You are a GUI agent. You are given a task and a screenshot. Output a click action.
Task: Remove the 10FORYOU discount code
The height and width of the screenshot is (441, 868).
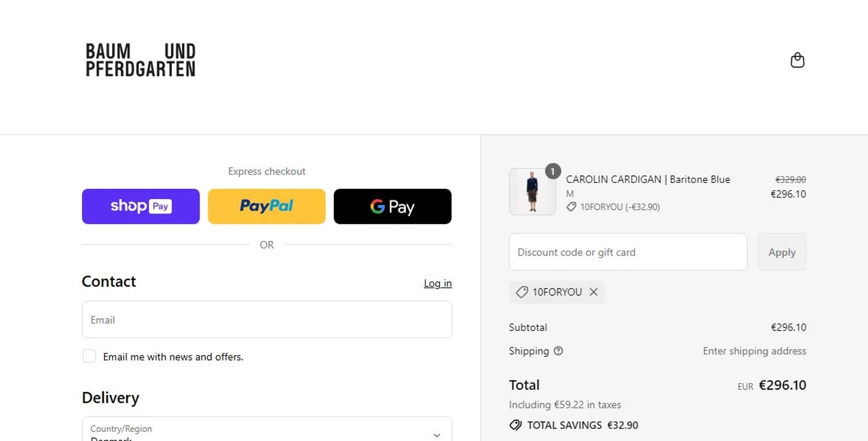click(594, 292)
